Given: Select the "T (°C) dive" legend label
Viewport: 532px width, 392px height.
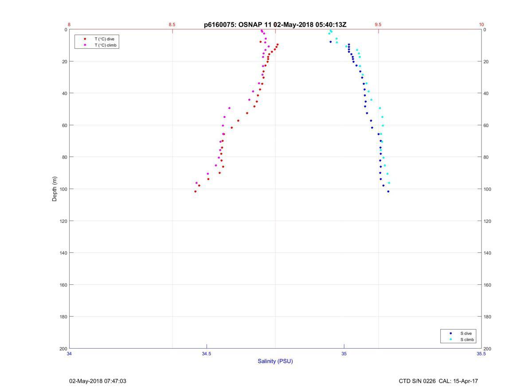Looking at the screenshot, I should point(104,39).
